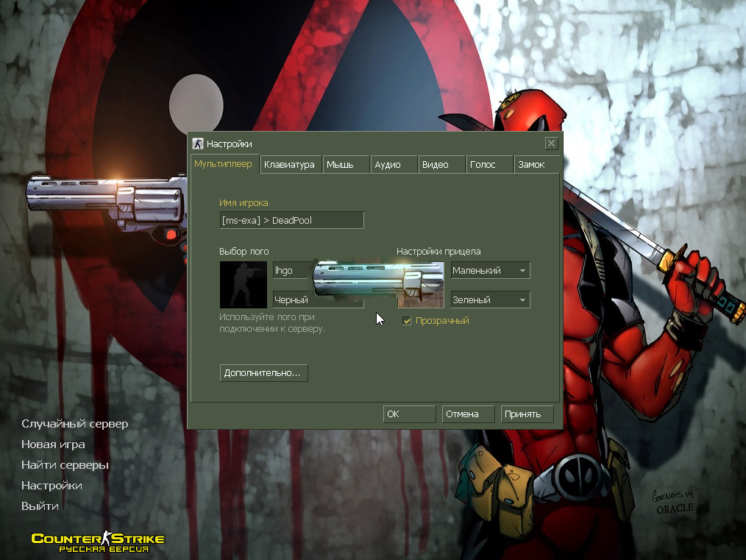Expand the Маленький crosshair size dropdown
The height and width of the screenshot is (560, 746).
point(490,271)
